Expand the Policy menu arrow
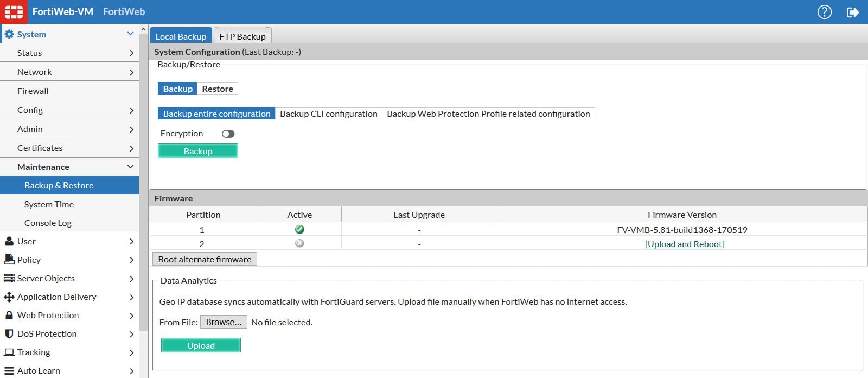 tap(131, 260)
